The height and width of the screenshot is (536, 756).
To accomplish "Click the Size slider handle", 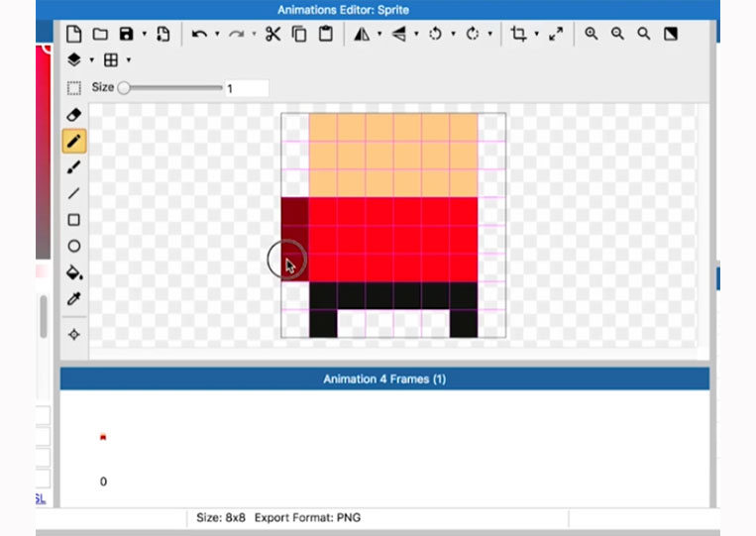I will (x=124, y=88).
